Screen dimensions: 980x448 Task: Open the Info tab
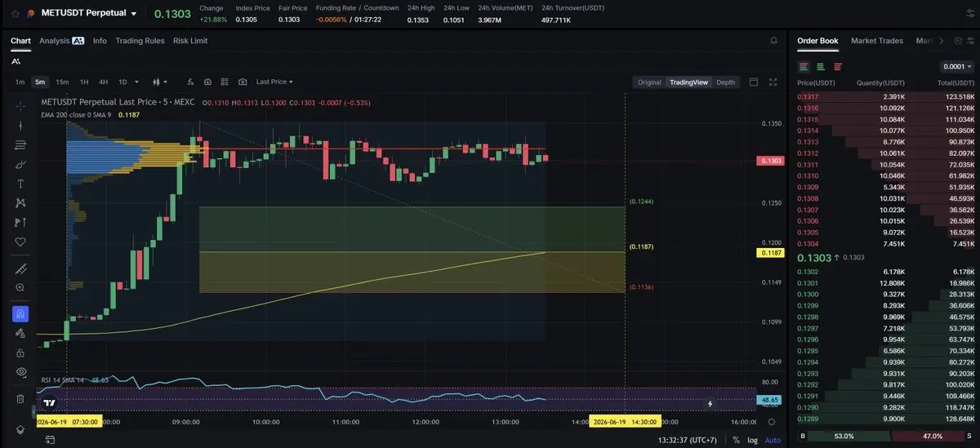(x=100, y=40)
